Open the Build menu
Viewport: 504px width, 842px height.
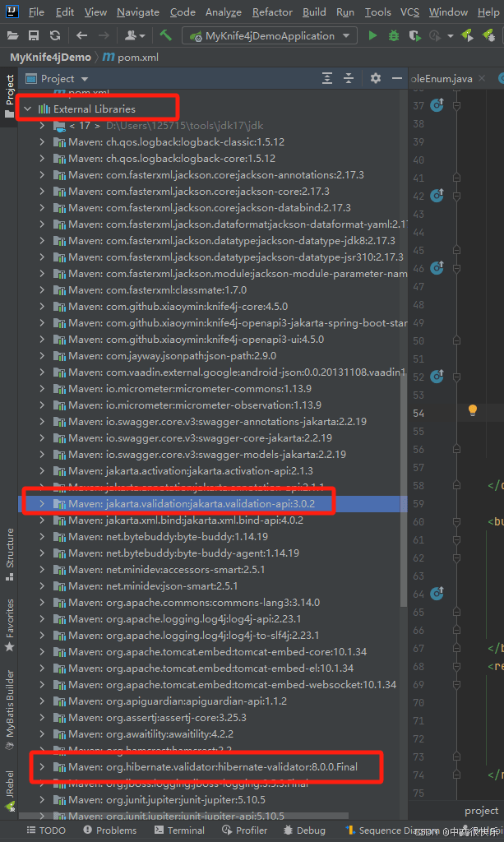314,12
